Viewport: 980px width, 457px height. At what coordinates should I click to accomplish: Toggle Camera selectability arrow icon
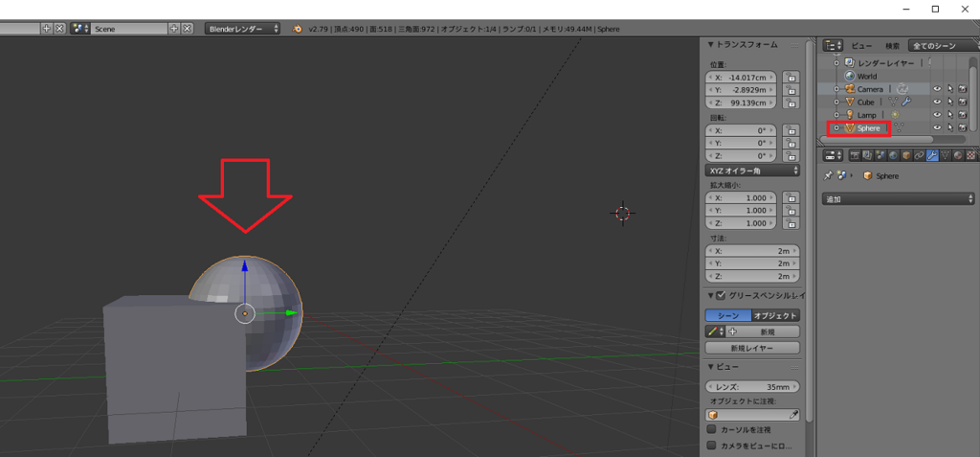pyautogui.click(x=950, y=89)
